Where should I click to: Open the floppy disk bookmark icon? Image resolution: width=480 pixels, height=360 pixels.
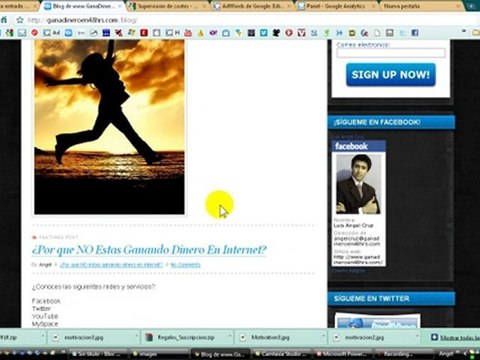click(389, 33)
